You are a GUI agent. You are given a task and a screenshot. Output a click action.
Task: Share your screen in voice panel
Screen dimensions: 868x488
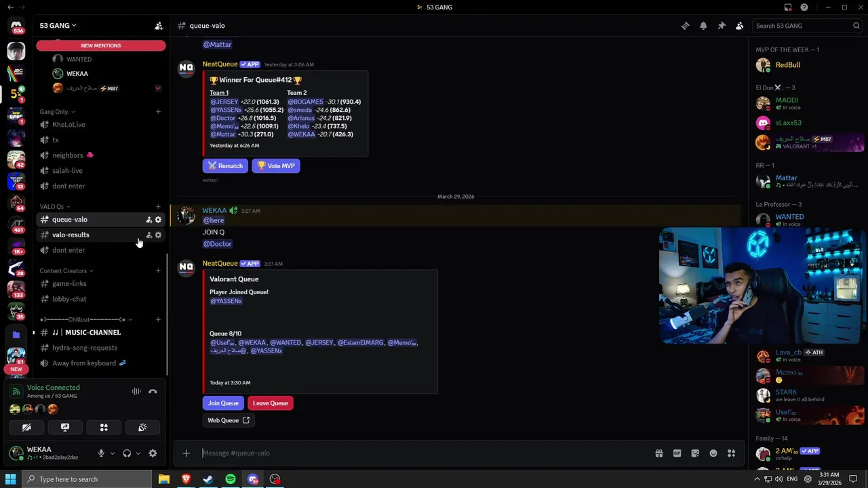(x=65, y=428)
